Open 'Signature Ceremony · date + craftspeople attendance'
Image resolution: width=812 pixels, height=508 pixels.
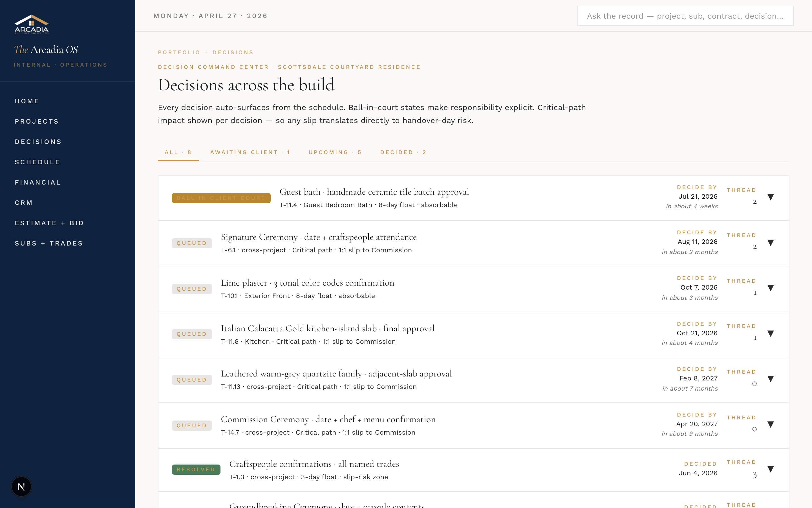point(319,237)
